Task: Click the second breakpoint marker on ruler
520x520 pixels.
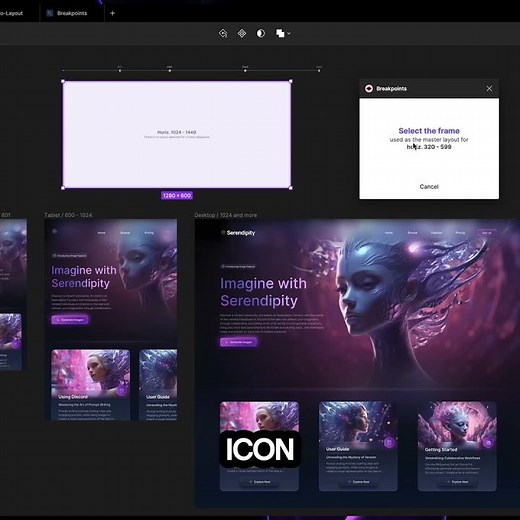Action: pyautogui.click(x=170, y=70)
